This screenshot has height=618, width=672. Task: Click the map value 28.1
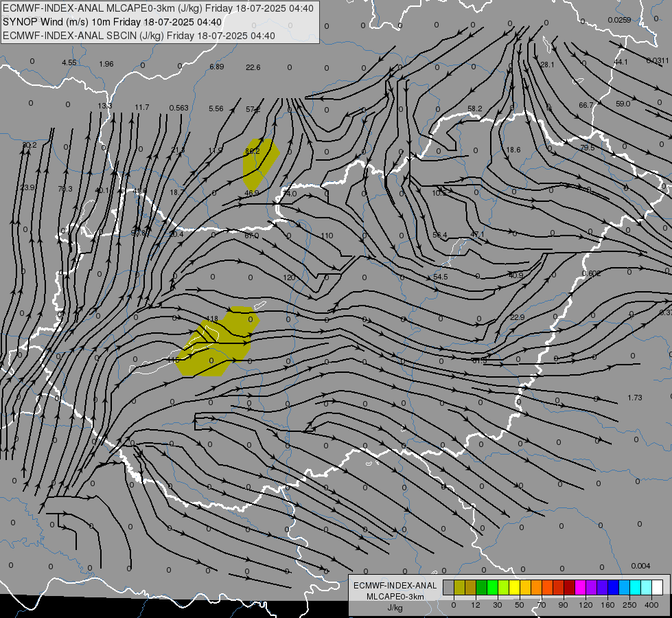pyautogui.click(x=547, y=65)
